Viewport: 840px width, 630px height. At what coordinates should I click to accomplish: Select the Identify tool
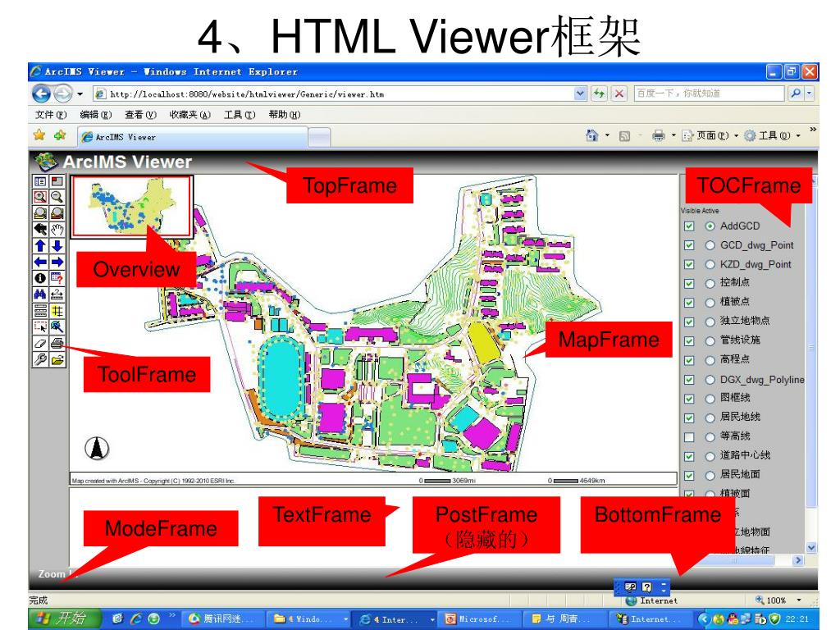(x=40, y=278)
